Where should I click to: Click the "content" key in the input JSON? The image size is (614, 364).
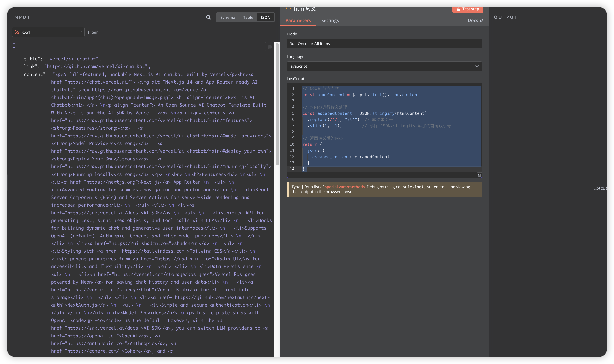pyautogui.click(x=33, y=74)
